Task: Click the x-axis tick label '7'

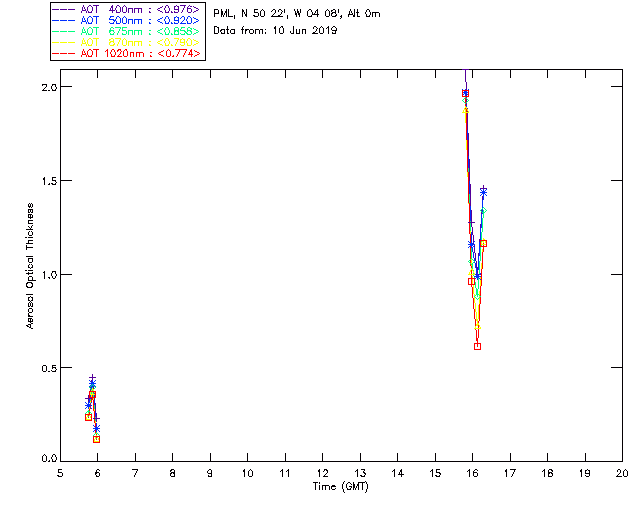Action: [135, 473]
